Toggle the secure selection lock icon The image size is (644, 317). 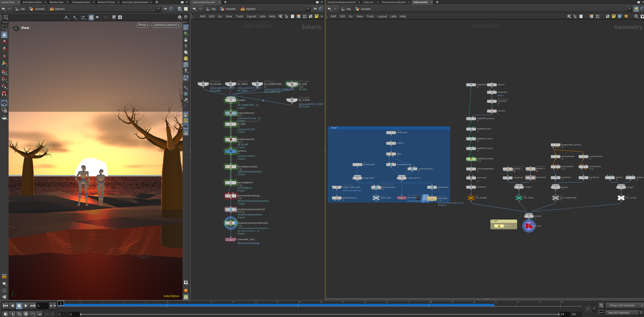[4, 35]
